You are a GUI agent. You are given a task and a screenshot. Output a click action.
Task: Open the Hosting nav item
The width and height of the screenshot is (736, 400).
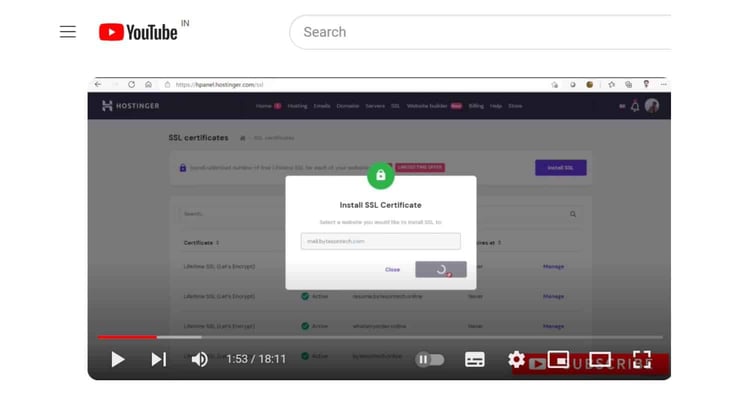pos(298,106)
